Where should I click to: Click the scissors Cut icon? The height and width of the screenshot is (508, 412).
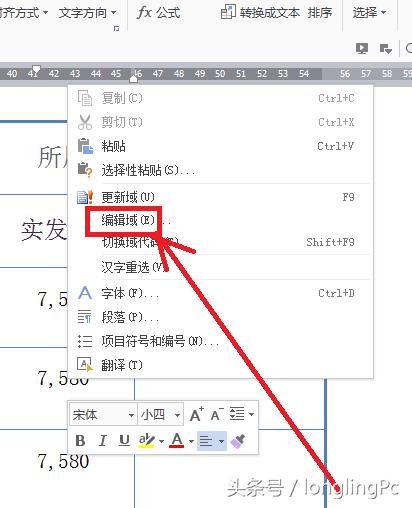(85, 122)
